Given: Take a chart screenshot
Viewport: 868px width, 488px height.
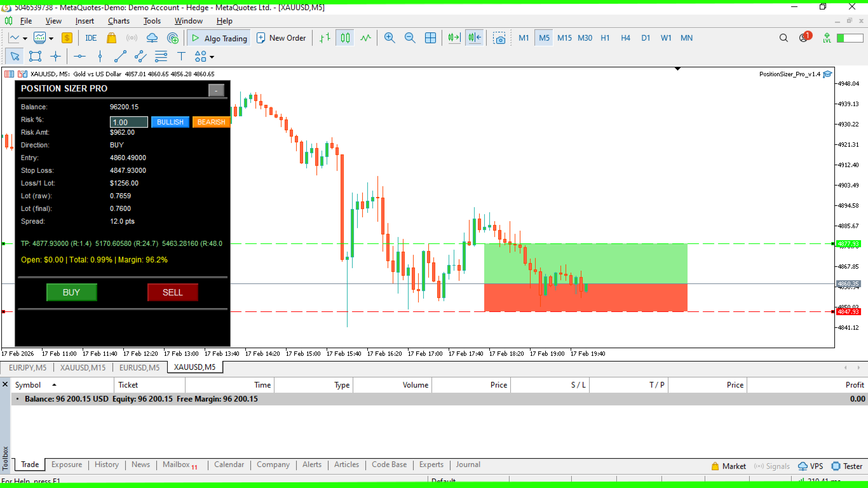Looking at the screenshot, I should coord(500,38).
